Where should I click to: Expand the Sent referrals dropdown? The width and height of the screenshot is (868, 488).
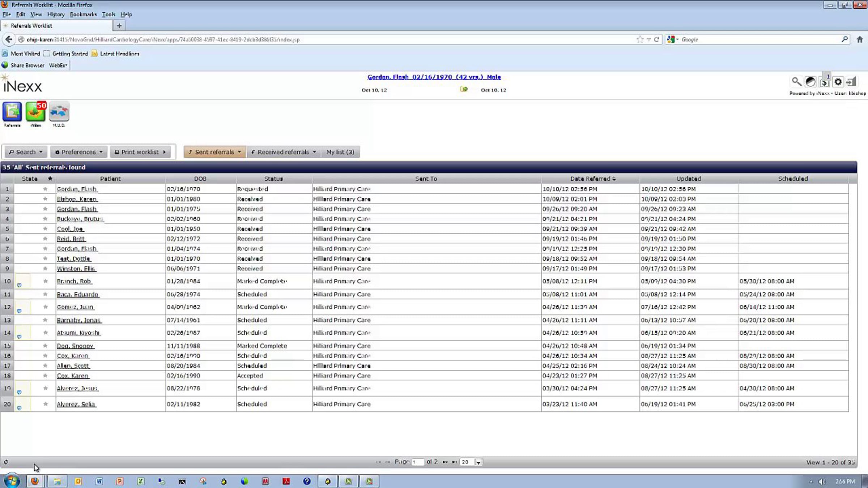tap(215, 152)
